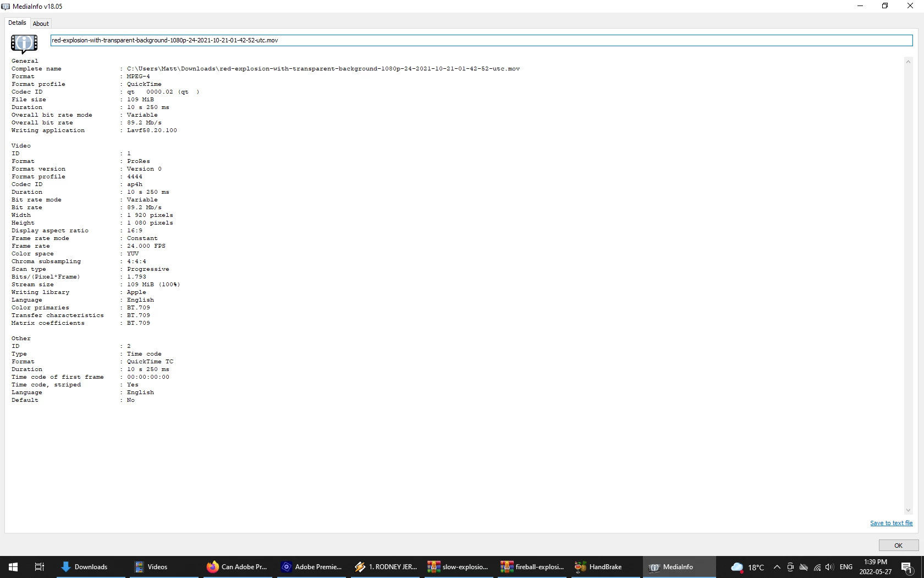Screen dimensions: 924x578
Task: Open the slow-explosio... WinRAR taskbar item
Action: 458,567
